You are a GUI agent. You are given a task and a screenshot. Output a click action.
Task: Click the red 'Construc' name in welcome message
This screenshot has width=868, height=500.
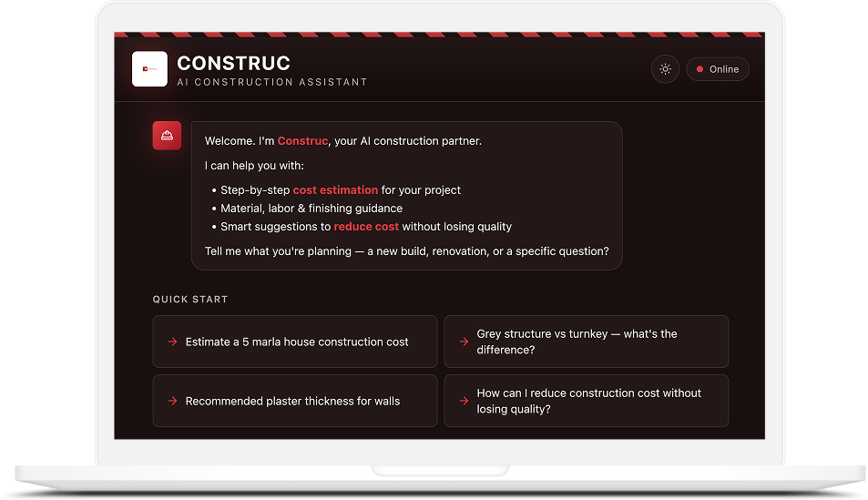[302, 141]
